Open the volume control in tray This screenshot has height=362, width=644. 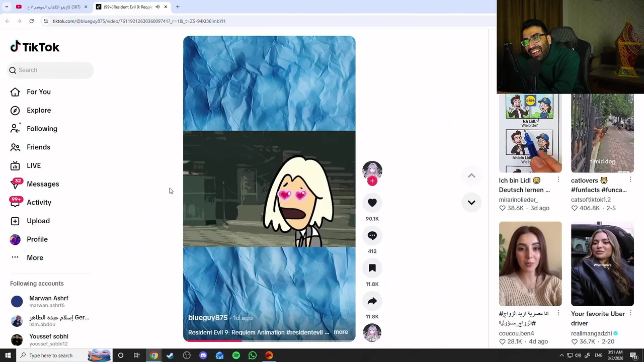coord(578,355)
